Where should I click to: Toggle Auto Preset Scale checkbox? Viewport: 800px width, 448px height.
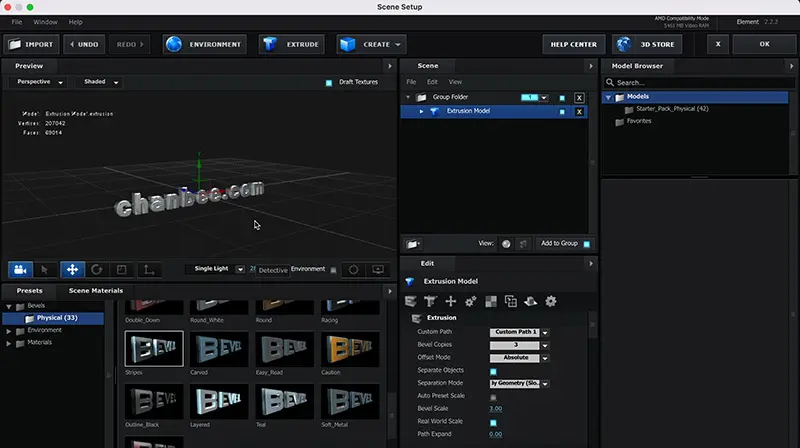(493, 397)
